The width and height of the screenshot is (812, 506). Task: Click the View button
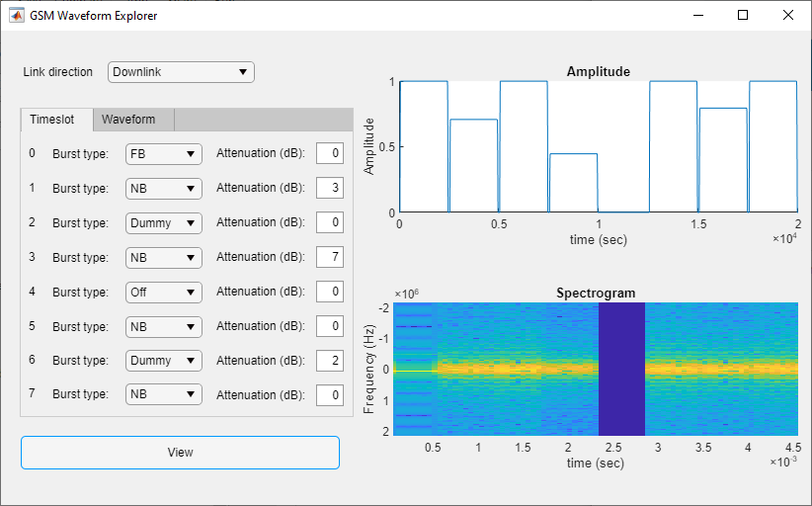coord(180,453)
